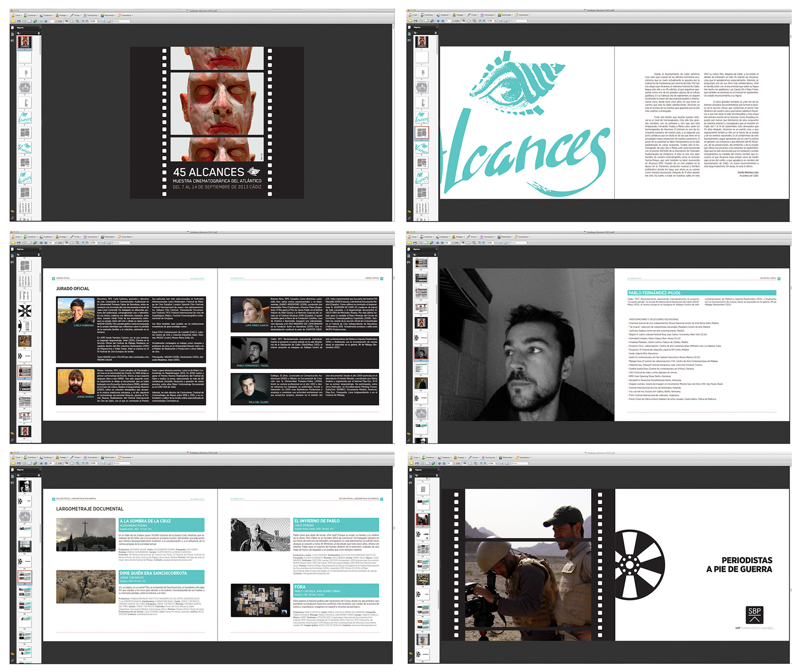Click the marquee zoom magnifier in Largometraje Documental window
Image resolution: width=800 pixels, height=672 pixels.
tap(77, 463)
